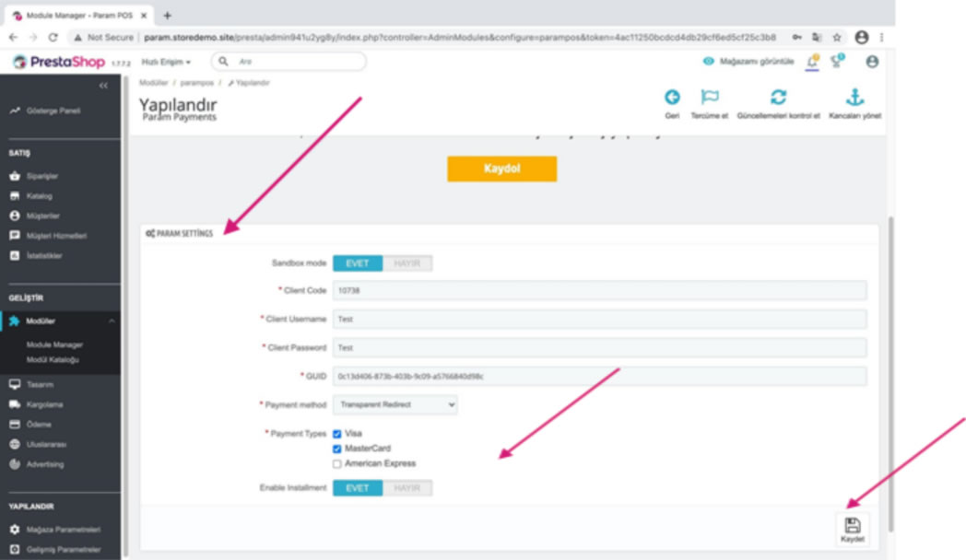The image size is (966, 560).
Task: Click the translate page icon
Action: [x=817, y=38]
